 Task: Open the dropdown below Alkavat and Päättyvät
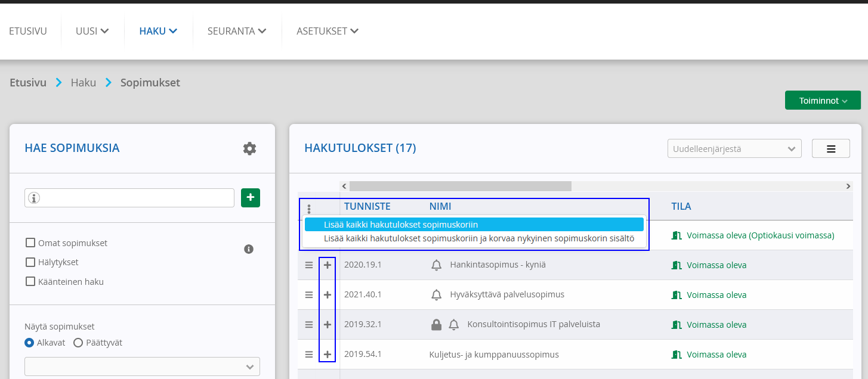click(x=142, y=366)
